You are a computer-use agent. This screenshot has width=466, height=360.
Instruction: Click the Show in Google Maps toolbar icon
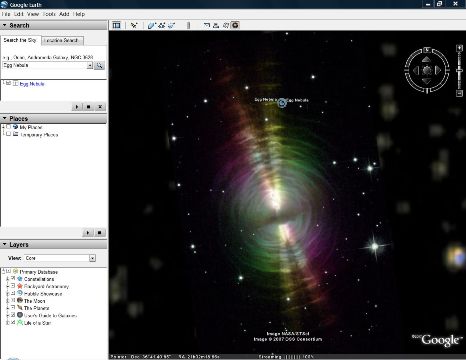tap(226, 25)
